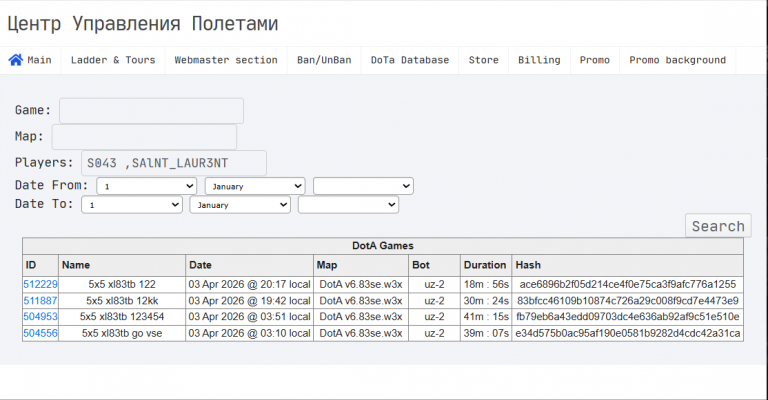Viewport: 768px width, 400px height.
Task: Click the DotA Games table header
Action: coord(383,246)
